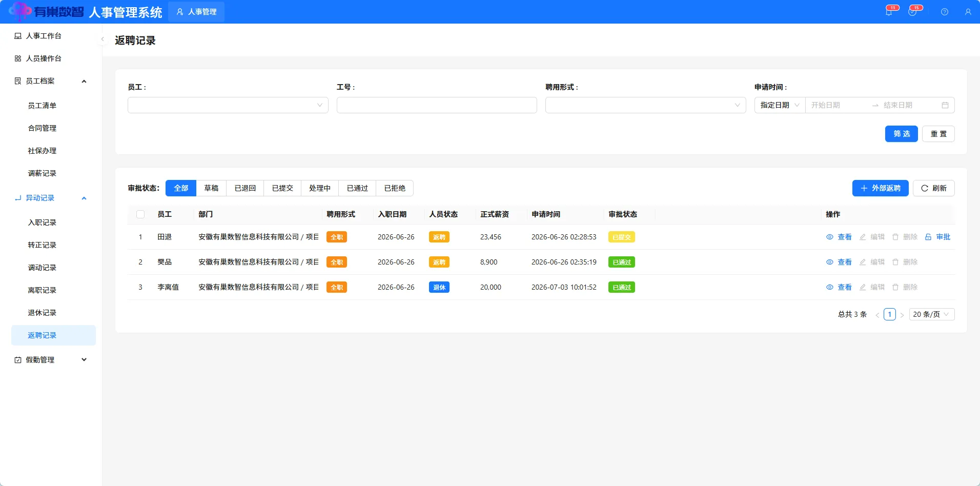The width and height of the screenshot is (980, 486).
Task: Select the 已拒绝 status tab
Action: point(395,188)
